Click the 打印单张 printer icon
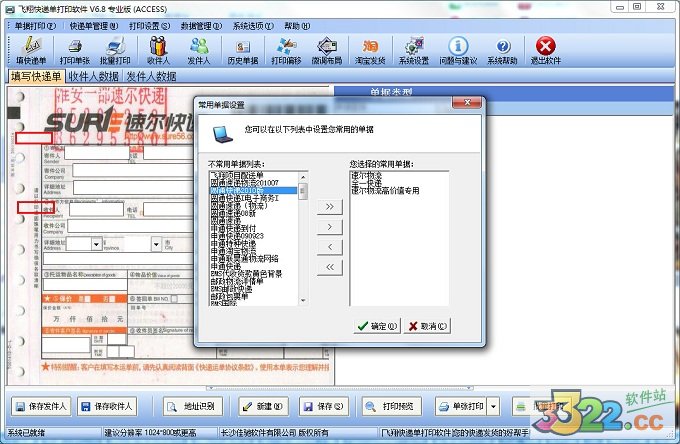The width and height of the screenshot is (680, 444). click(75, 51)
